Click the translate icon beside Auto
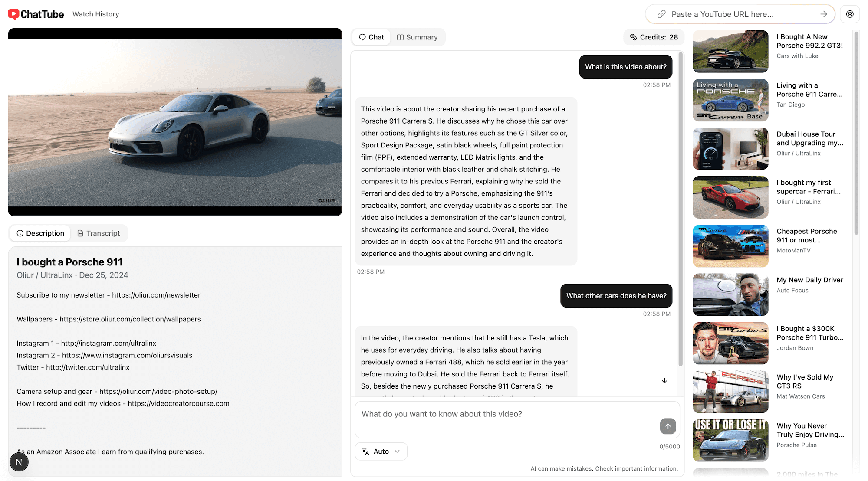 [365, 451]
